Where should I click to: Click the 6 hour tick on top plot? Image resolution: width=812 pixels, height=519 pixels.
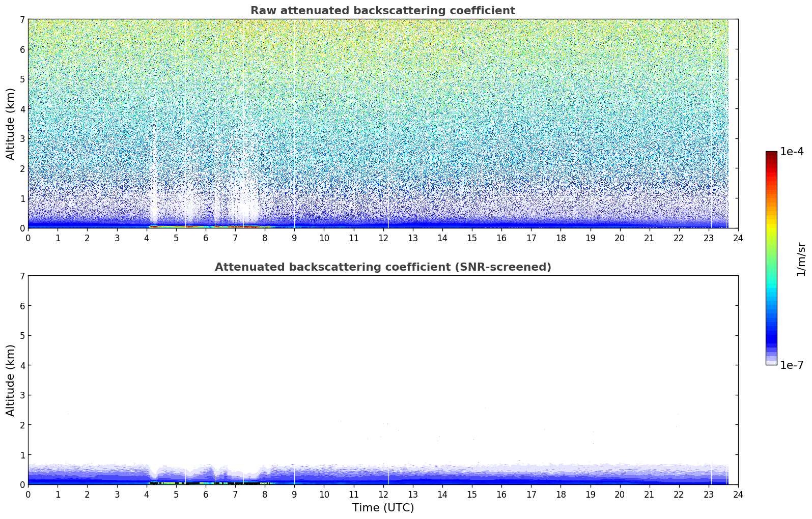click(206, 238)
